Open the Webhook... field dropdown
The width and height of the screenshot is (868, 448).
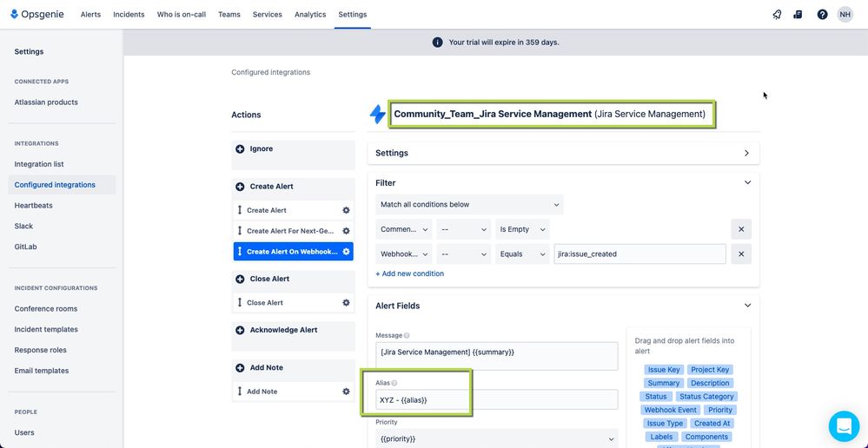point(404,254)
